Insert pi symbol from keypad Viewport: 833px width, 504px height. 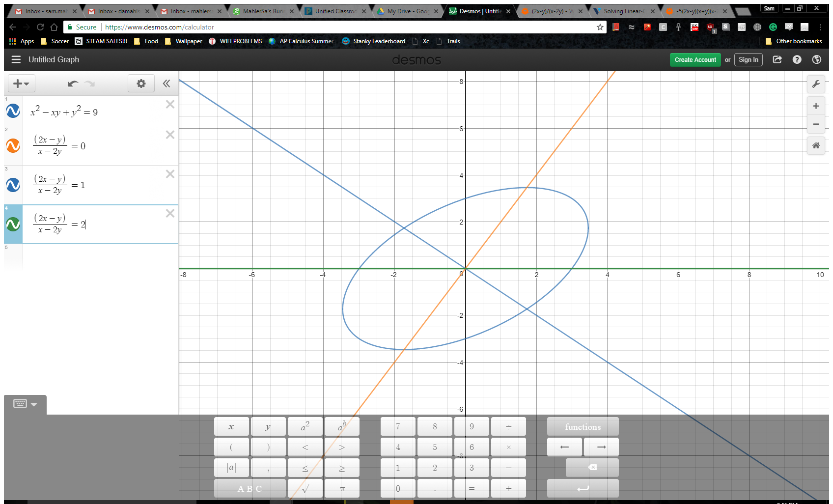(342, 488)
